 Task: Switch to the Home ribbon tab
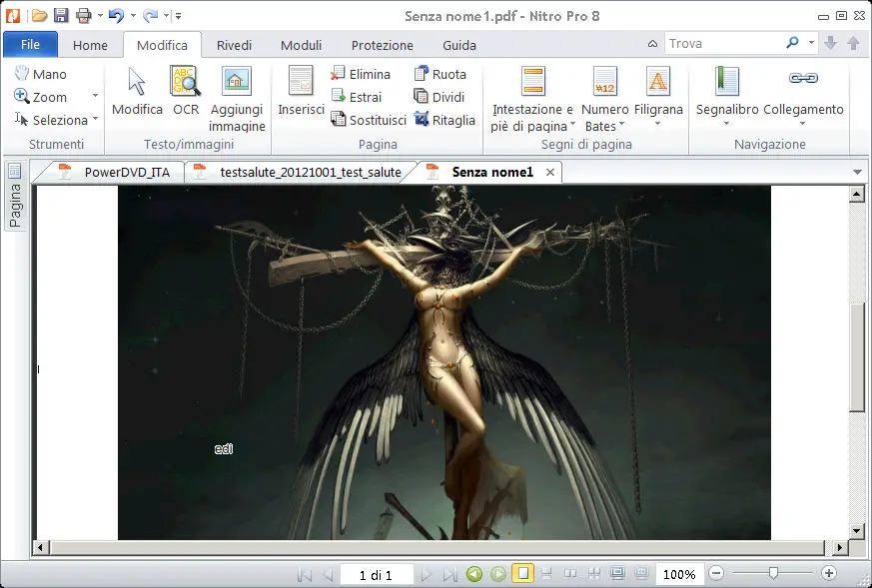tap(90, 45)
